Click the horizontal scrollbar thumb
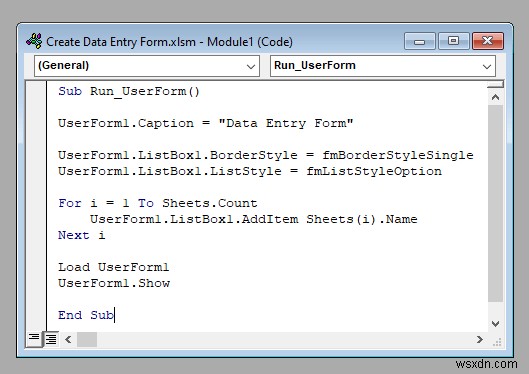This screenshot has width=529, height=374. pos(87,339)
